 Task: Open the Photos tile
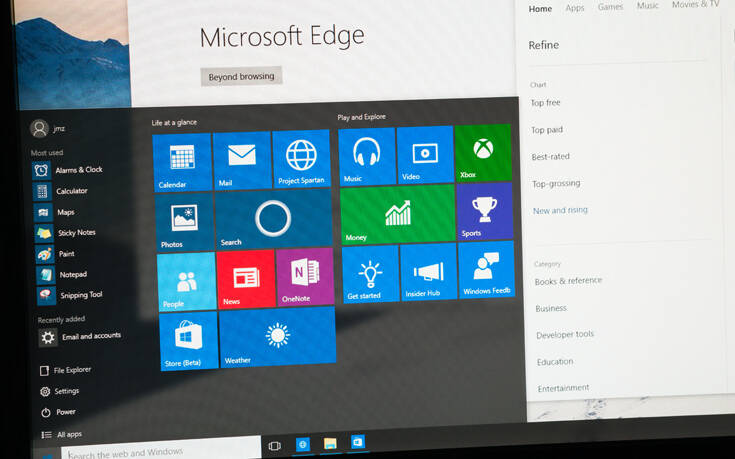coord(184,223)
